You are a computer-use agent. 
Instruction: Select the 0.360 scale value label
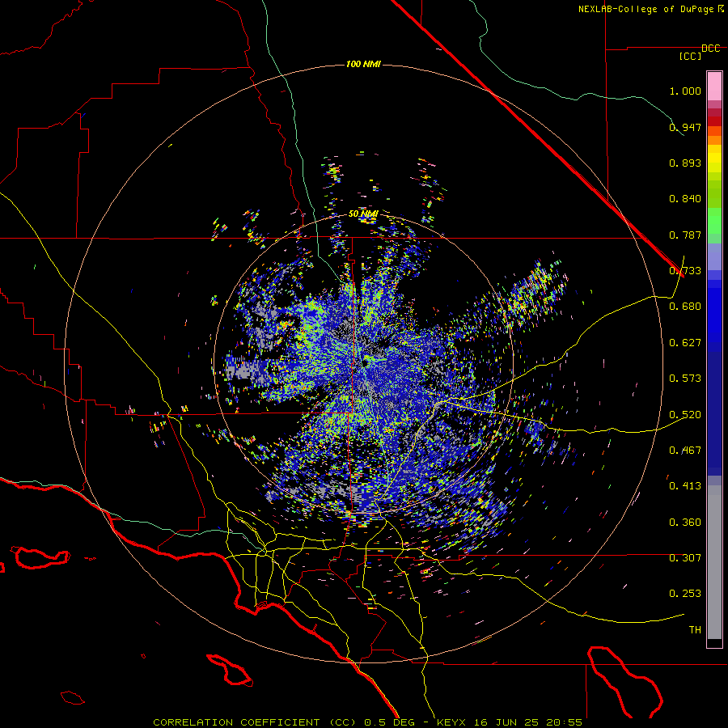[x=685, y=523]
